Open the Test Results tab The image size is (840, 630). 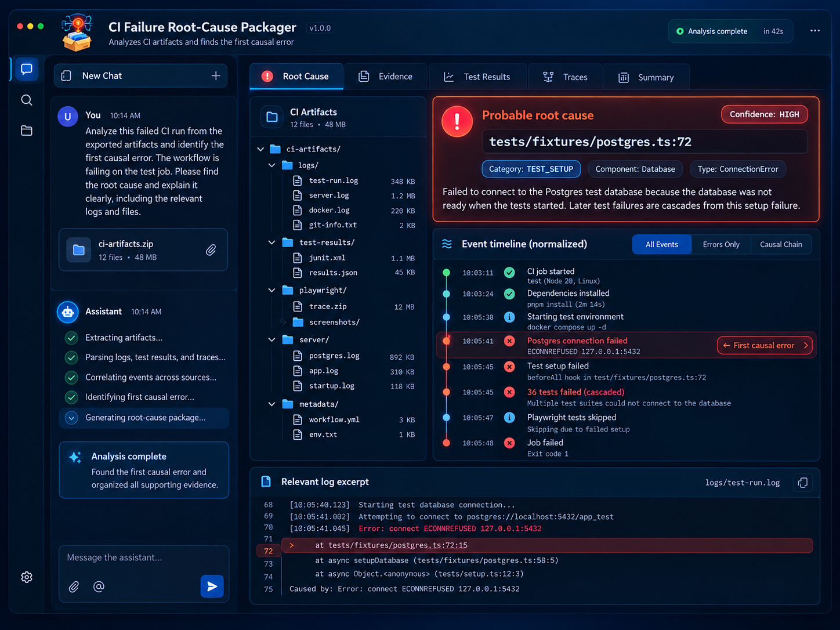[477, 77]
